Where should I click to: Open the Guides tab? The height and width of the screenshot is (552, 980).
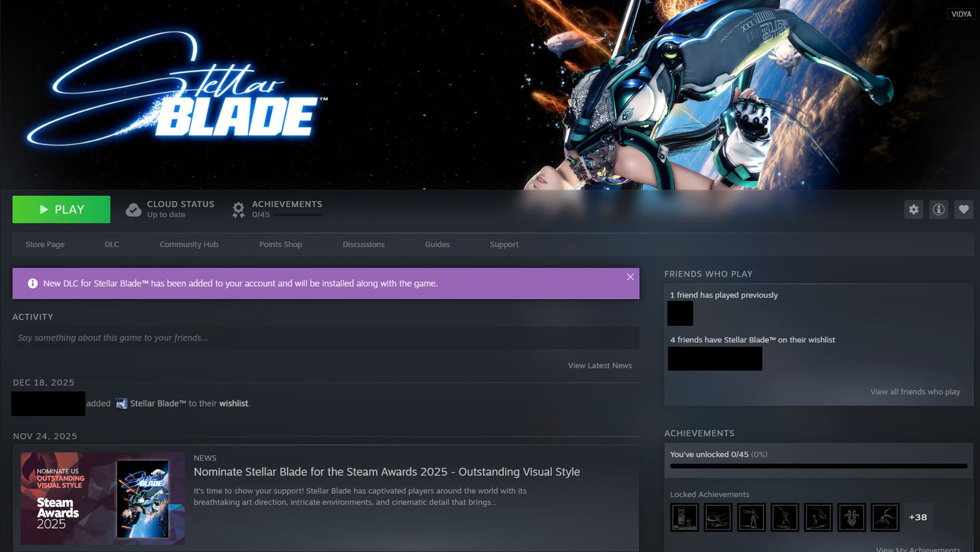[437, 245]
